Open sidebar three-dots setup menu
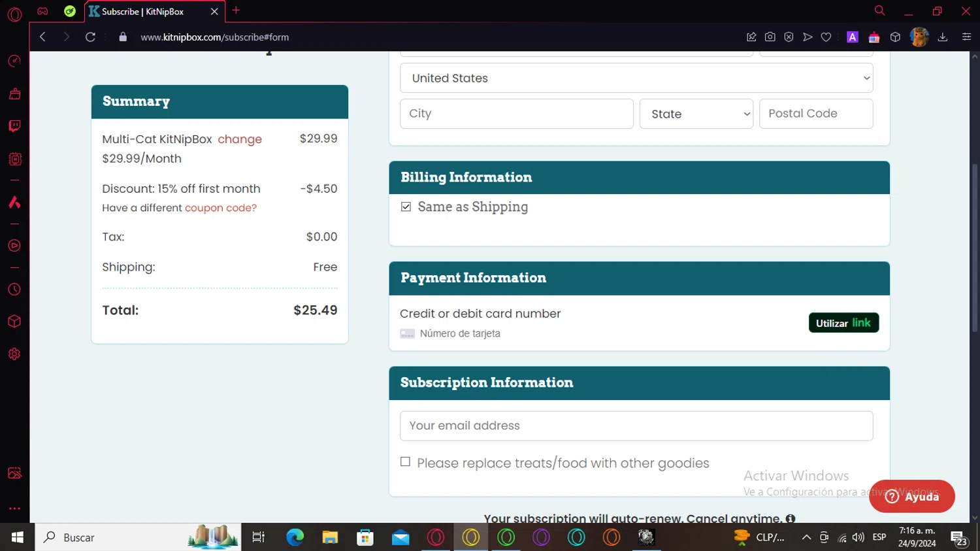 tap(14, 508)
